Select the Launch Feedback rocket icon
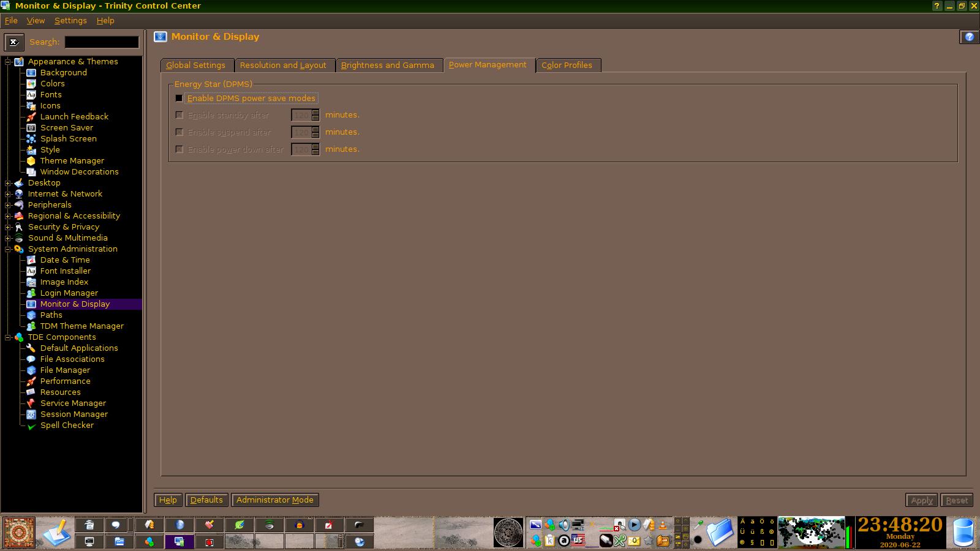Viewport: 980px width, 551px height. (31, 116)
